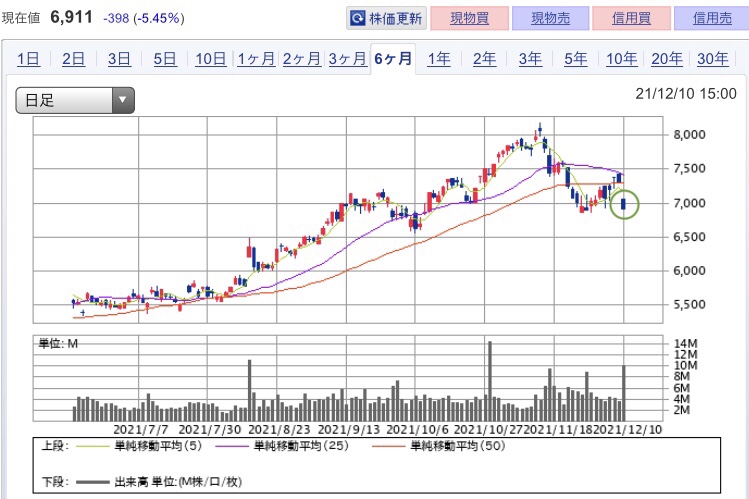Screen dimensions: 749x499
Task: Click the 7,500 price axis label
Action: [689, 169]
